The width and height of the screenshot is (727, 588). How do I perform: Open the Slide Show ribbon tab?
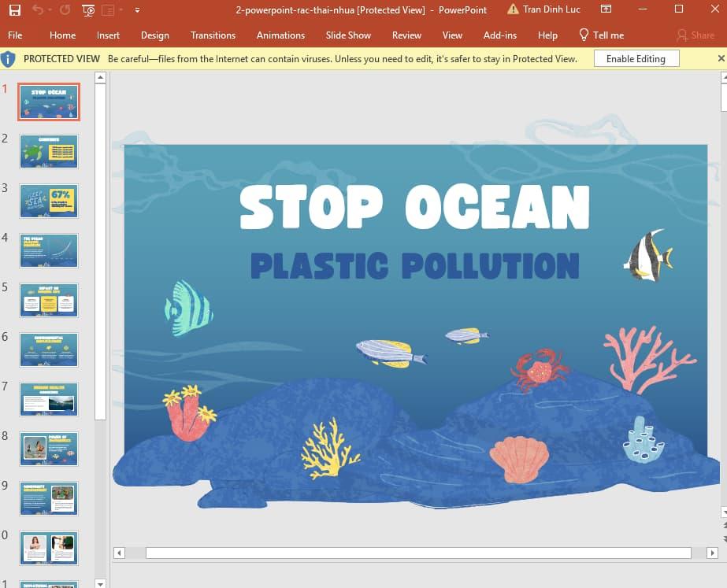[x=348, y=35]
